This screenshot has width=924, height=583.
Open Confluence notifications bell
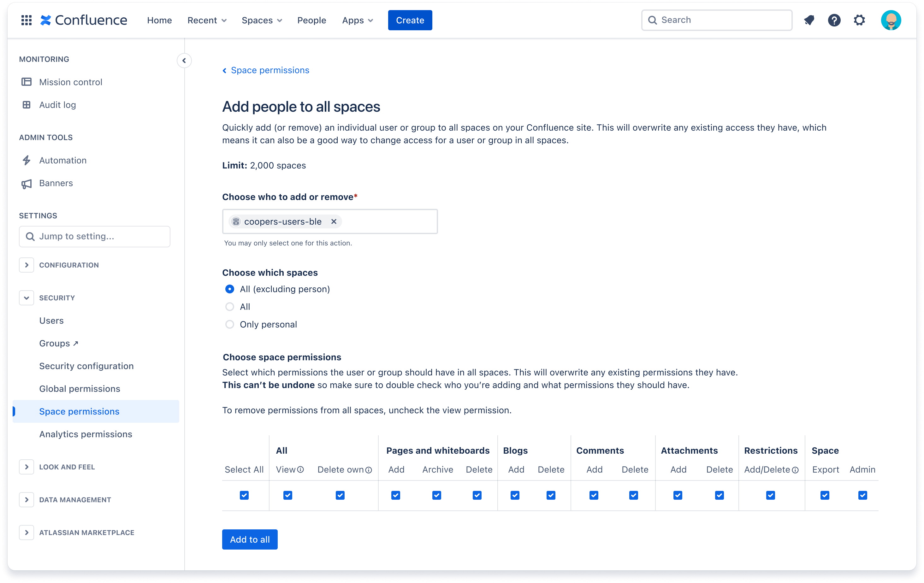pyautogui.click(x=809, y=20)
